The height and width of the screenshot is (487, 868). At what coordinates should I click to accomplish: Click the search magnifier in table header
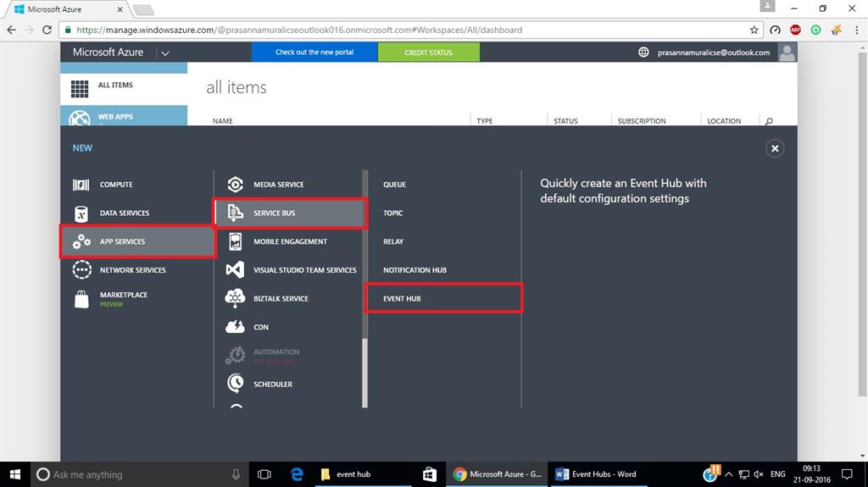coord(769,121)
